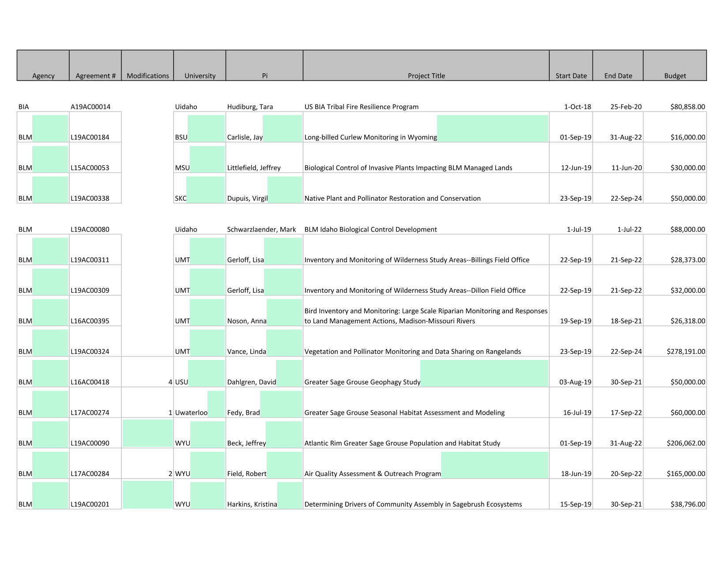Viewport: 728px width, 562px height.
Task: Select PI name Carlisle, Jay
Action: 245,137
